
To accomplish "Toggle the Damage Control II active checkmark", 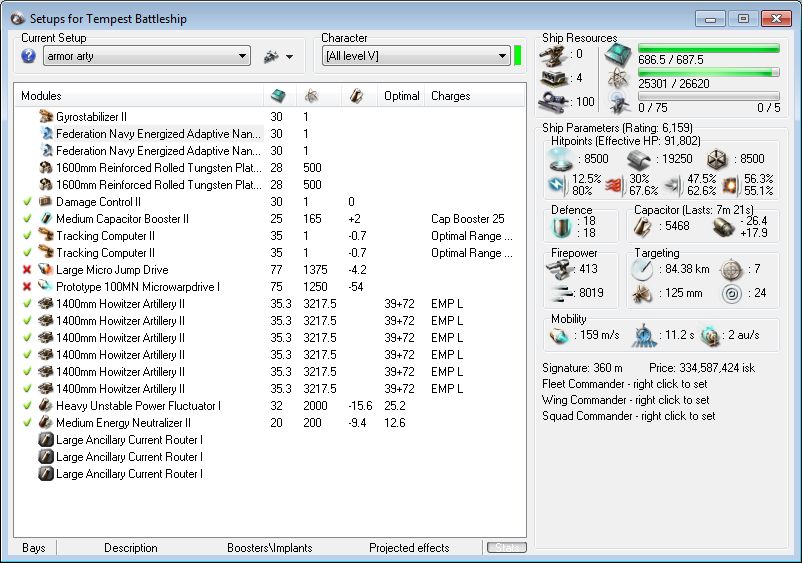I will 27,202.
